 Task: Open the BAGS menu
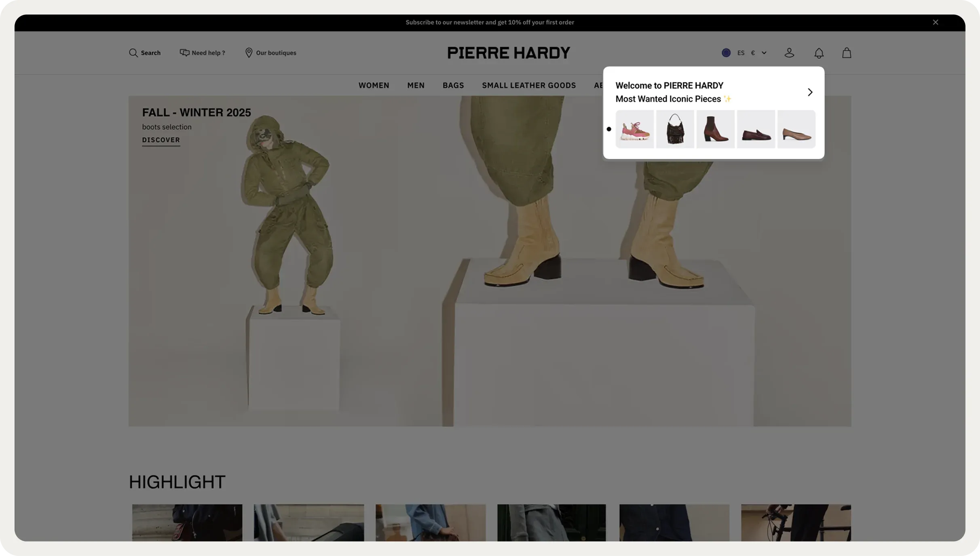(x=453, y=85)
